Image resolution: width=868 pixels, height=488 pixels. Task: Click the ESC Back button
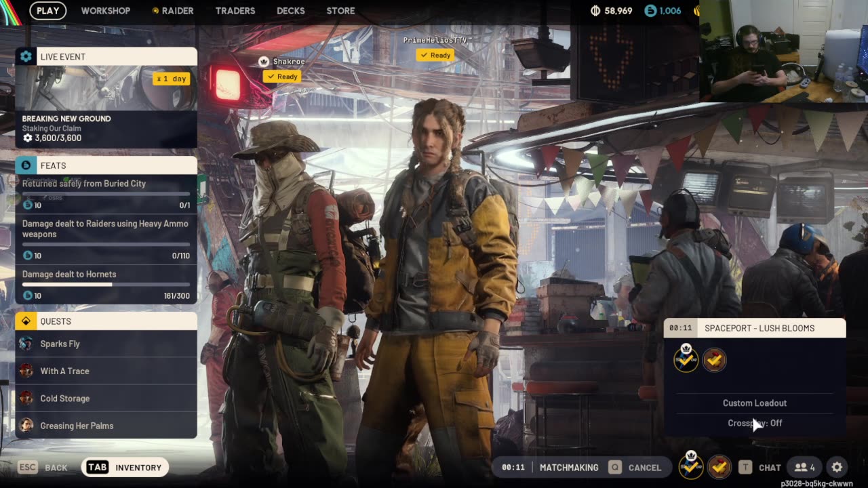[42, 468]
